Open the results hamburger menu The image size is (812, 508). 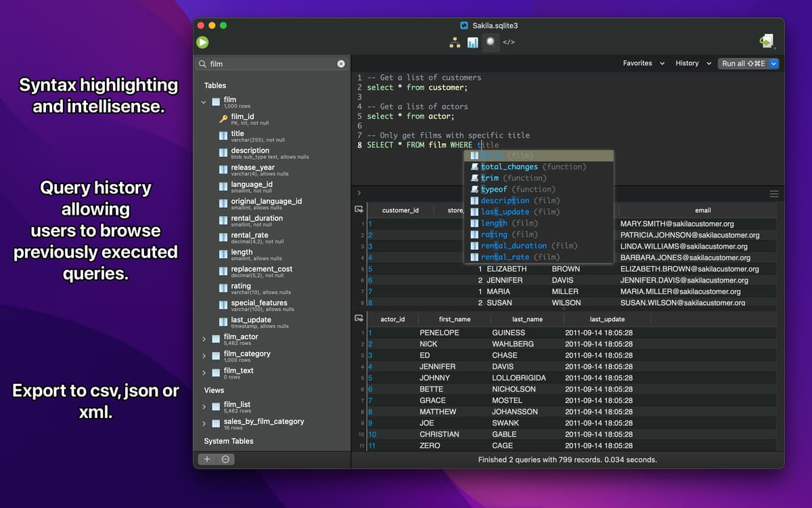tap(774, 194)
